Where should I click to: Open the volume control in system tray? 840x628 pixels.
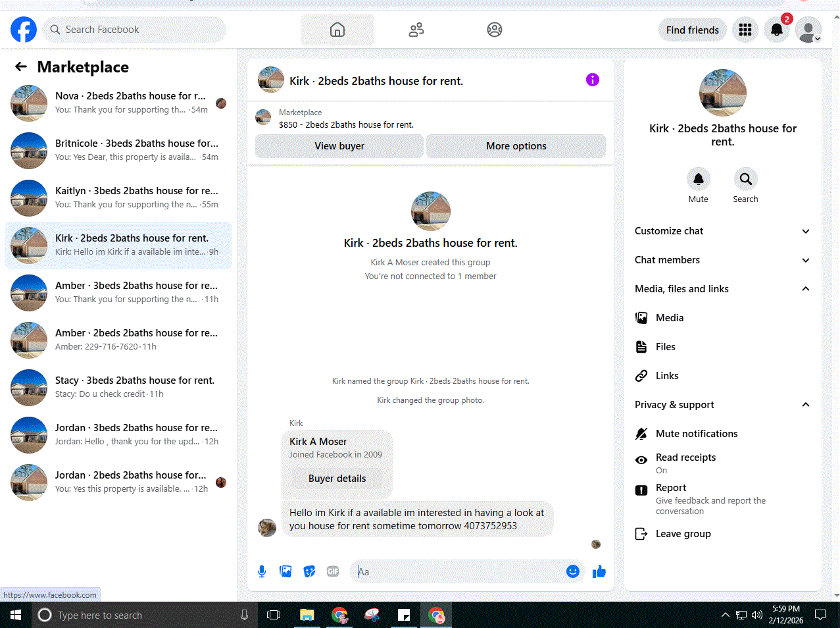coord(757,615)
